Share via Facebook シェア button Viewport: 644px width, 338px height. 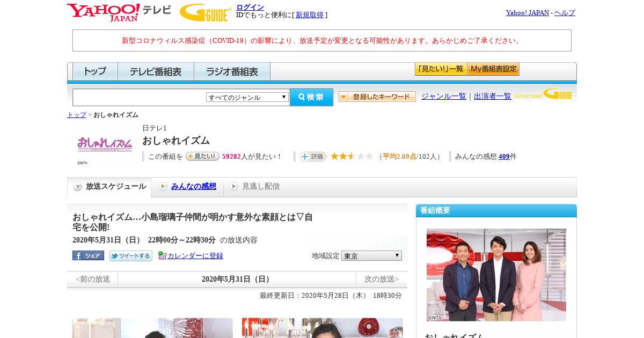[88, 255]
